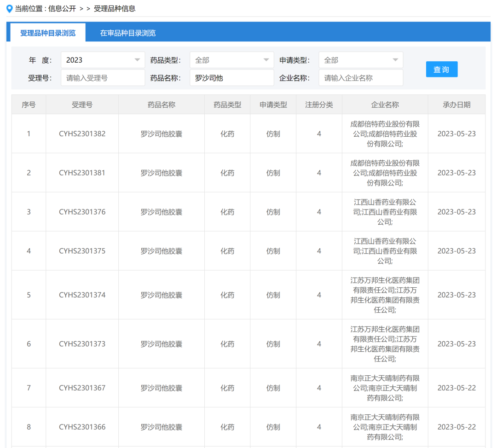Open the 年度 2023 dropdown

point(103,60)
